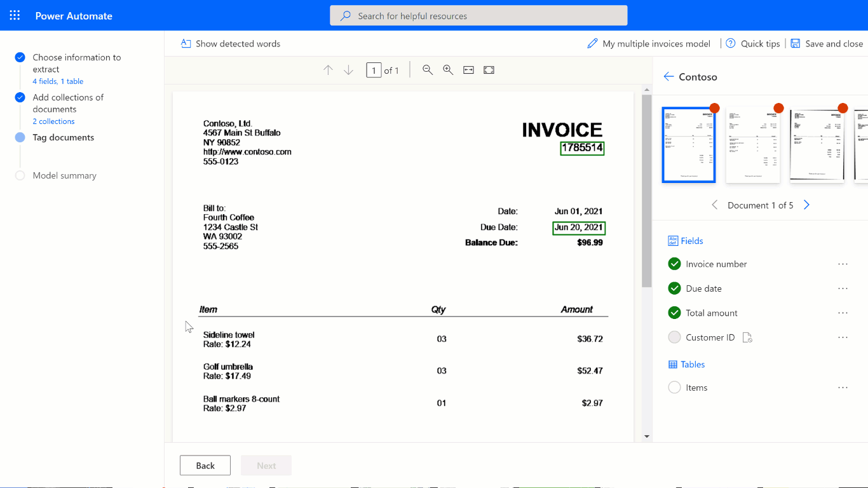Select the second document thumbnail
868x488 pixels.
pyautogui.click(x=753, y=146)
